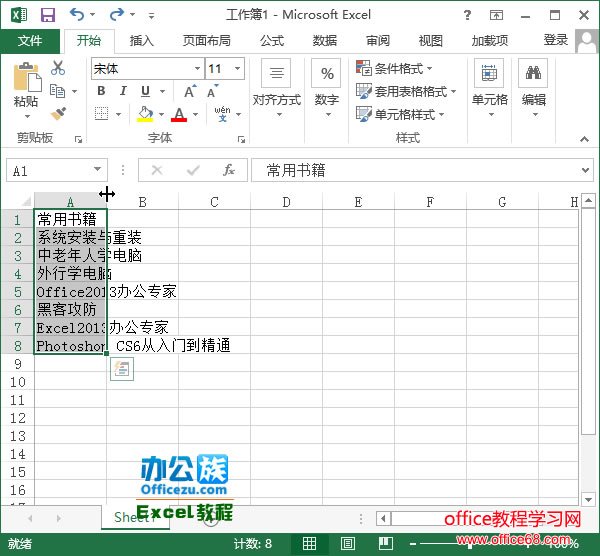
Task: Expand the font name dropdown
Action: (197, 68)
